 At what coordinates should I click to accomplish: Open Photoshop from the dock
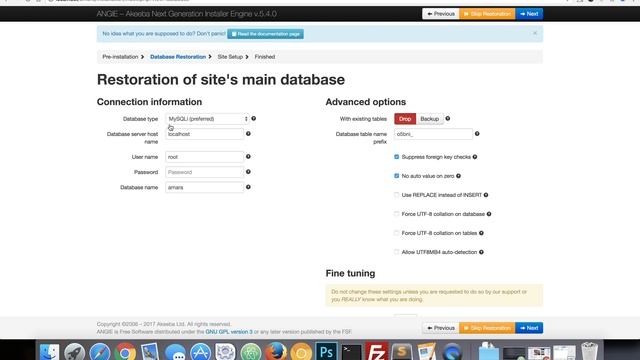(x=326, y=351)
